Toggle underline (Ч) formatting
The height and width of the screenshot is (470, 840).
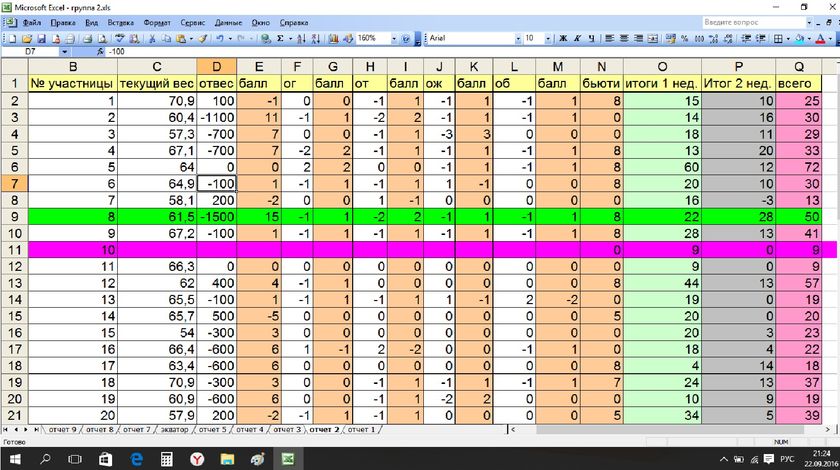coord(591,39)
